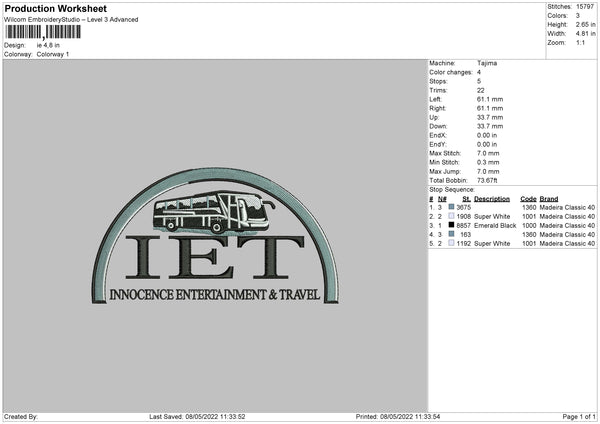Select the Stitches count 15797
This screenshot has width=600, height=424.
click(x=585, y=7)
